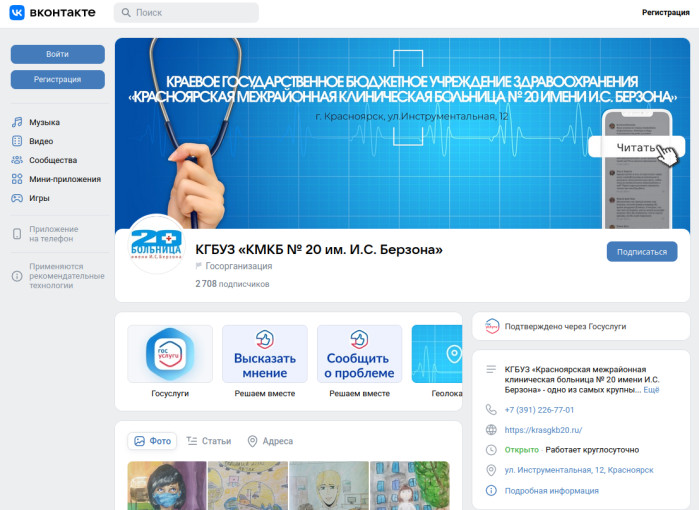Click the Адреса tab's pin icon
699x510 pixels.
252,441
